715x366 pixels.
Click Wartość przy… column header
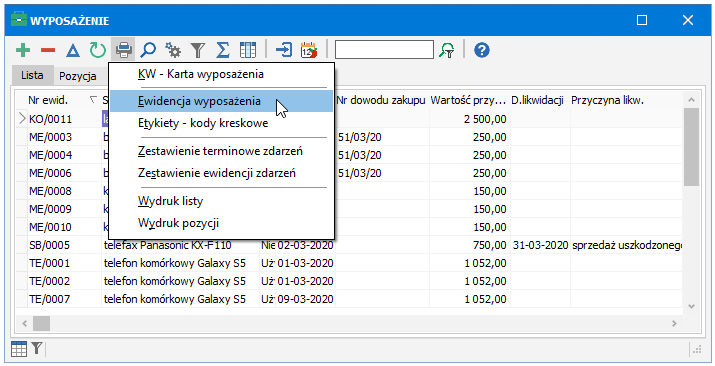(x=469, y=100)
